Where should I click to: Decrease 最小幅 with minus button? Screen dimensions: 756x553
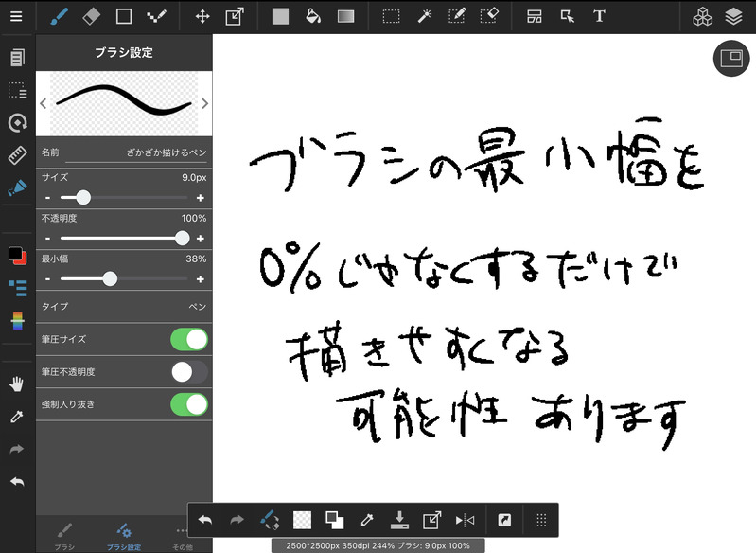coord(47,279)
